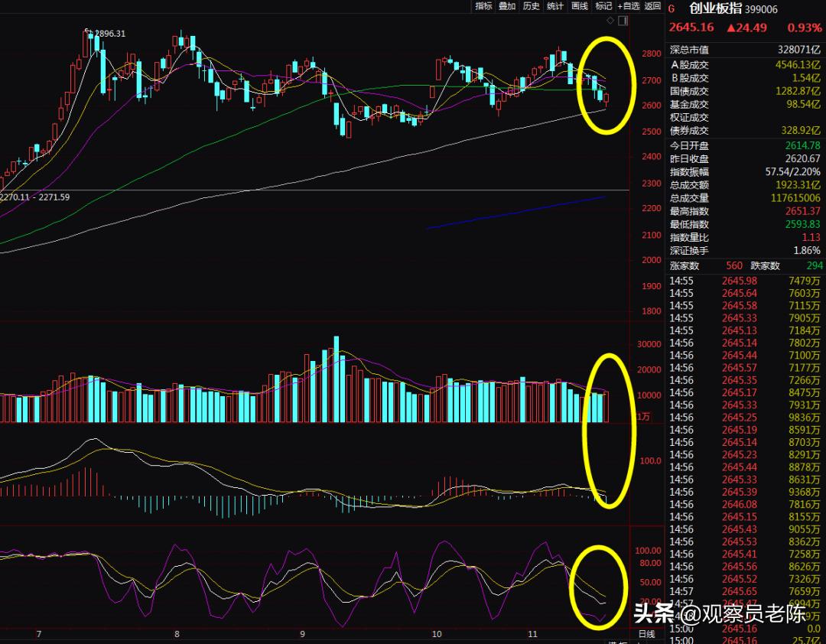Add index to watchlist with +自选
Image resolution: width=826 pixels, height=644 pixels.
pos(628,6)
